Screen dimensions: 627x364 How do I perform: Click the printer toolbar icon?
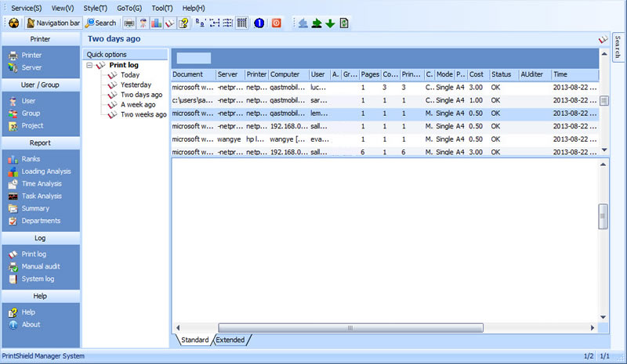(x=129, y=23)
